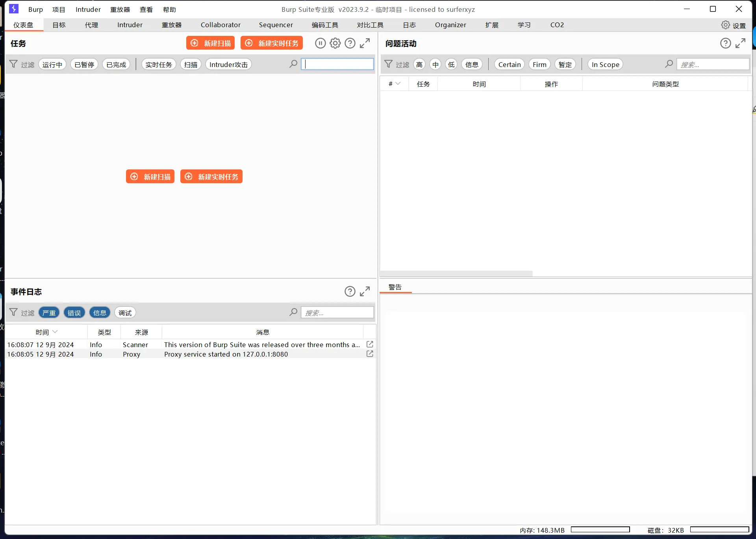Toggle 信息 severity filter in issues
Screen dimensions: 756x539
click(472, 65)
